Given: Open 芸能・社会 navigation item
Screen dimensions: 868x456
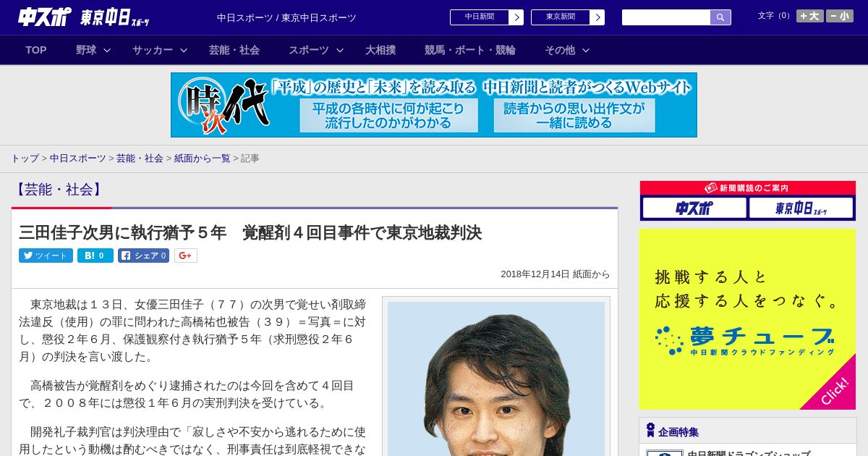Looking at the screenshot, I should pyautogui.click(x=234, y=50).
